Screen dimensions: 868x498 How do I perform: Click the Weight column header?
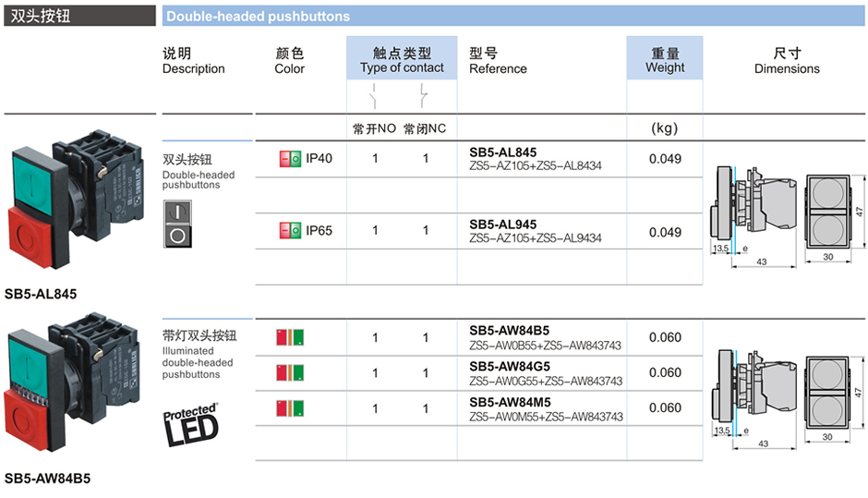point(665,60)
